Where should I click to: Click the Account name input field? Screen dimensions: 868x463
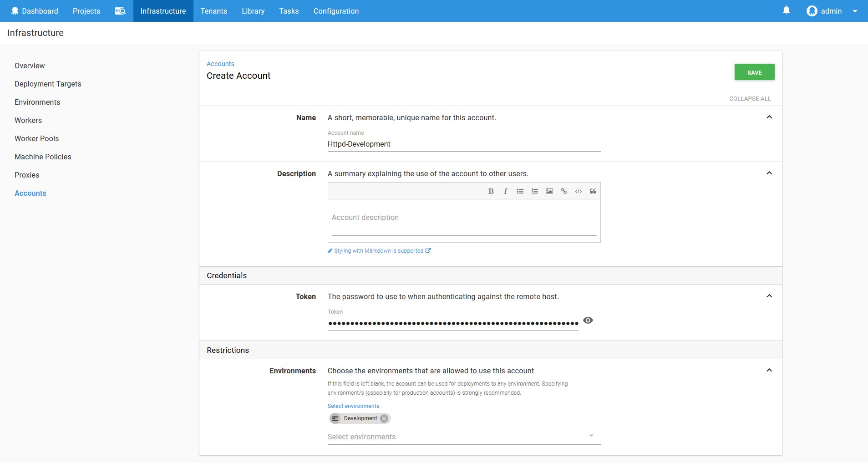[463, 144]
